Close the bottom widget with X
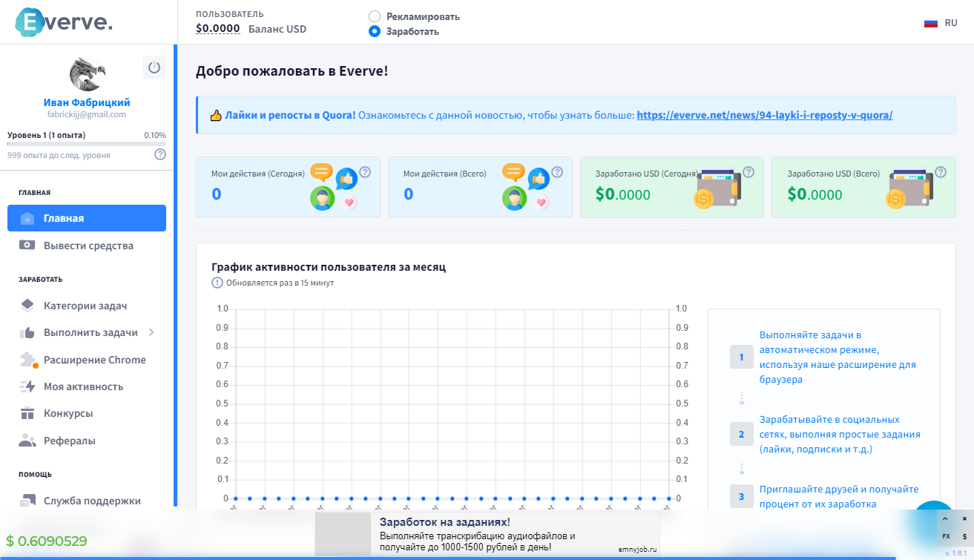Image resolution: width=974 pixels, height=560 pixels. coord(964,518)
